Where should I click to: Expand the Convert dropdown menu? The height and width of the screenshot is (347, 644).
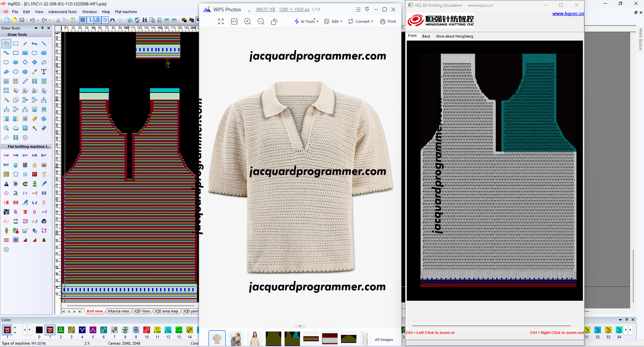361,21
